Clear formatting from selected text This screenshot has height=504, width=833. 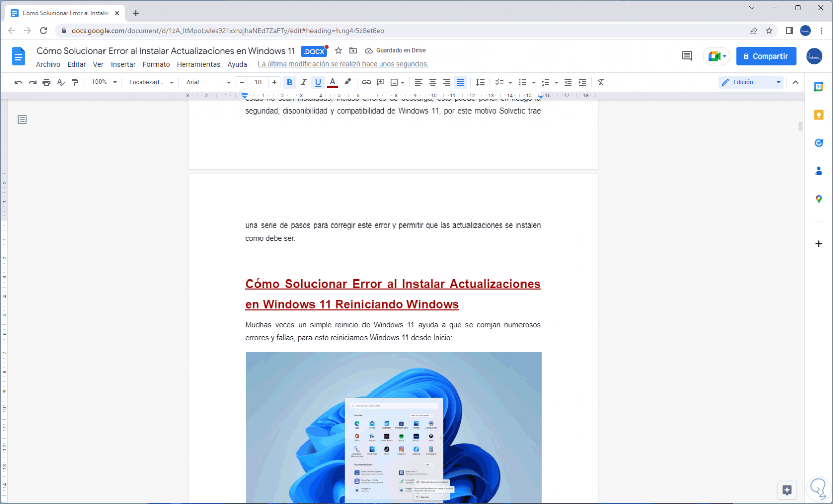(x=601, y=82)
